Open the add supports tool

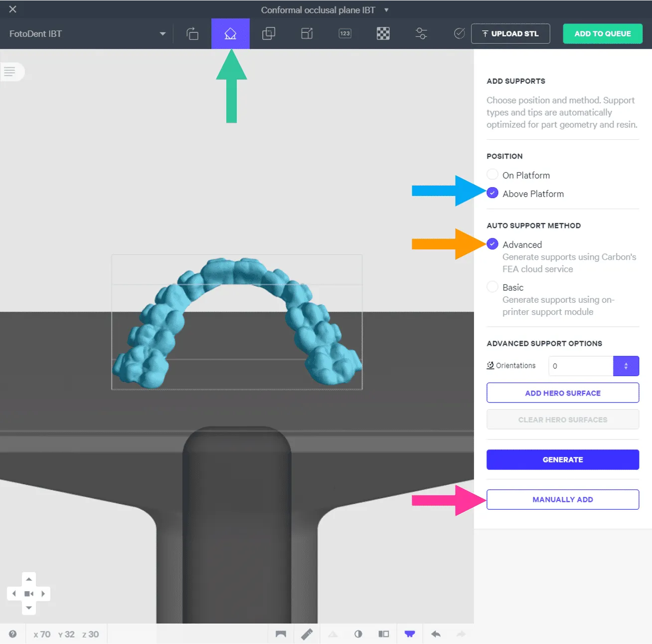pos(230,33)
